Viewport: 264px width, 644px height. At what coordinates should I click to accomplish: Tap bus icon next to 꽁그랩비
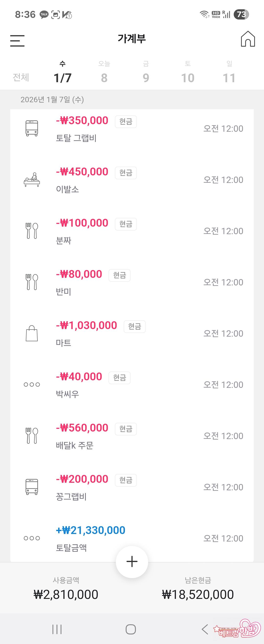32,487
